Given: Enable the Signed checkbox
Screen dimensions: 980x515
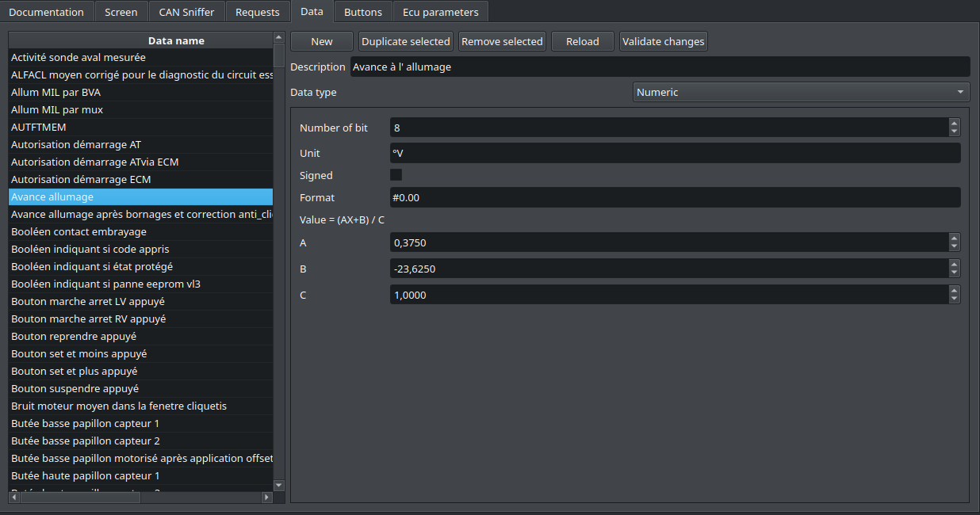Looking at the screenshot, I should click(x=394, y=174).
